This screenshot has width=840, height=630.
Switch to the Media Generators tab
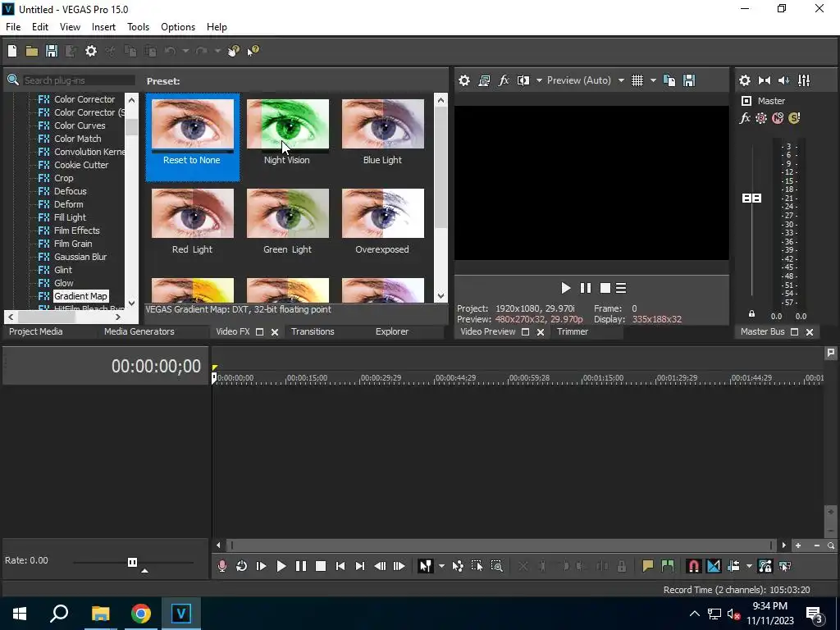click(139, 331)
